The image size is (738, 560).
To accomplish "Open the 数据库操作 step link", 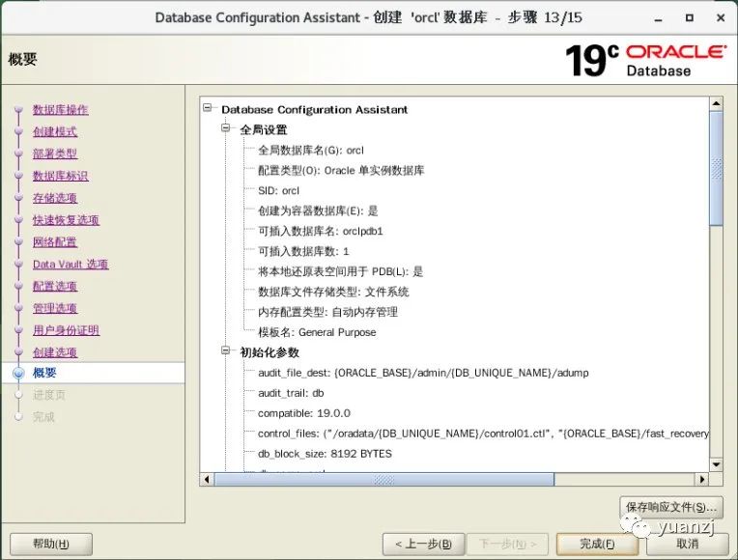I will tap(60, 110).
